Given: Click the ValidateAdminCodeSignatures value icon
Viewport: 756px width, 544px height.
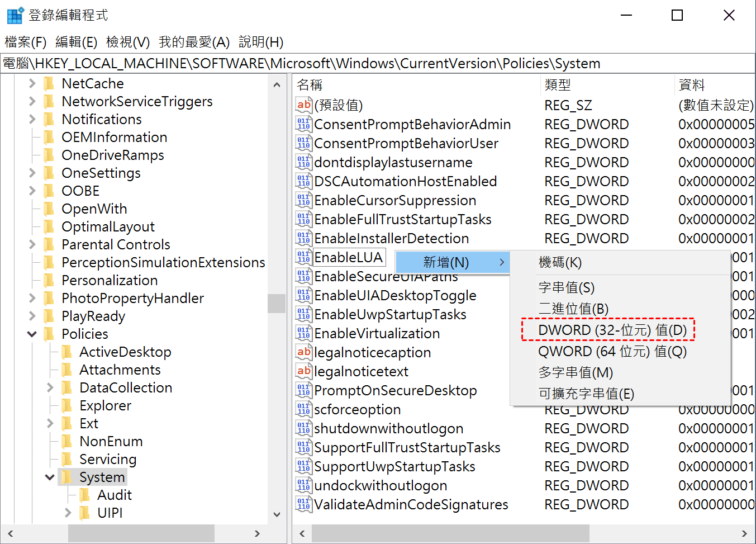Looking at the screenshot, I should click(x=303, y=504).
